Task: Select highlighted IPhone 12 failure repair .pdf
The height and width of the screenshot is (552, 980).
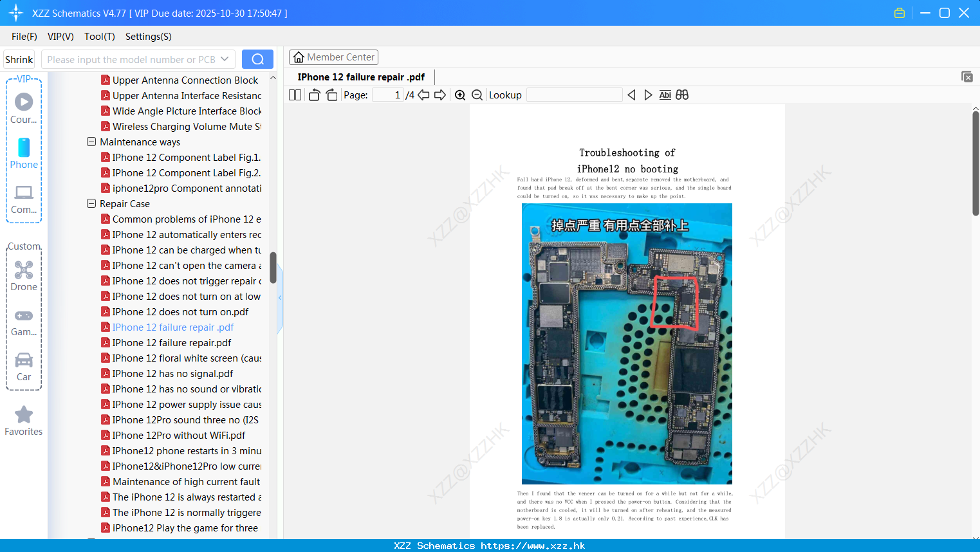Action: 167,327
